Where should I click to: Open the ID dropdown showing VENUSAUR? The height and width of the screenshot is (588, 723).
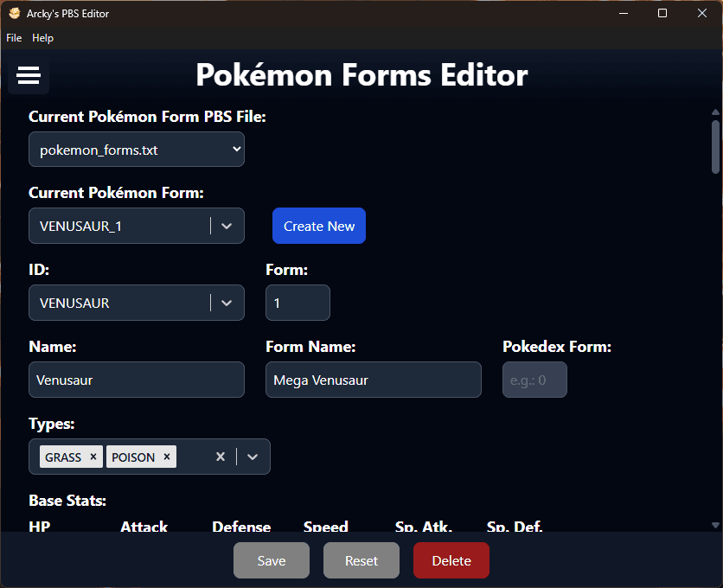(227, 303)
